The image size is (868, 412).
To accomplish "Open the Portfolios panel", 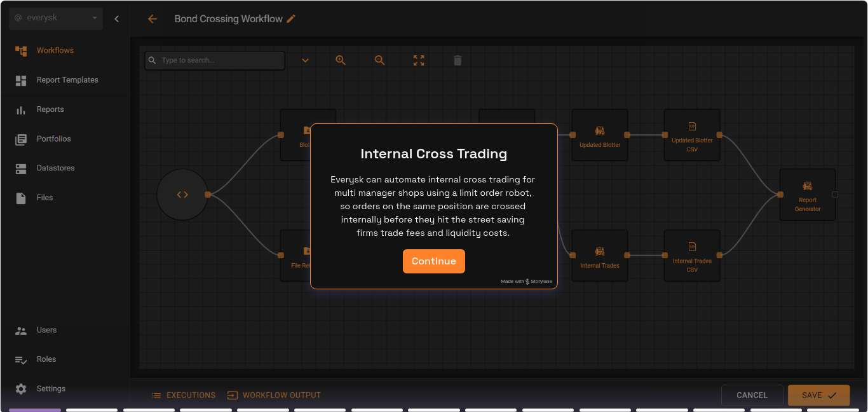I will tap(21, 139).
